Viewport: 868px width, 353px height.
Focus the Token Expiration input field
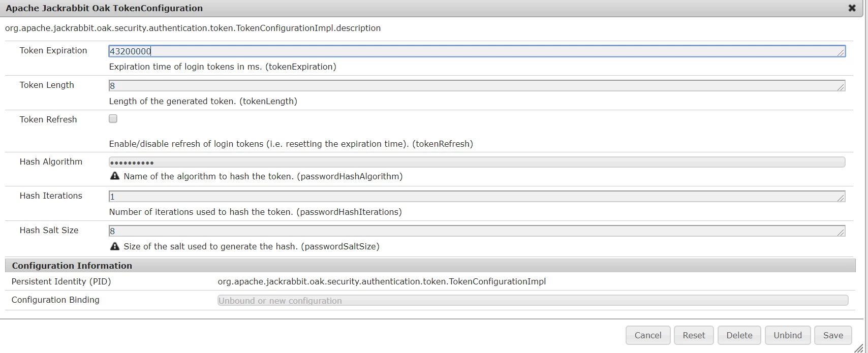(x=477, y=51)
